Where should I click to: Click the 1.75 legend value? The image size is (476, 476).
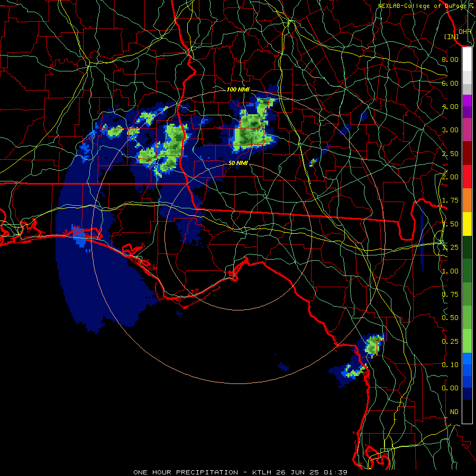tap(450, 200)
